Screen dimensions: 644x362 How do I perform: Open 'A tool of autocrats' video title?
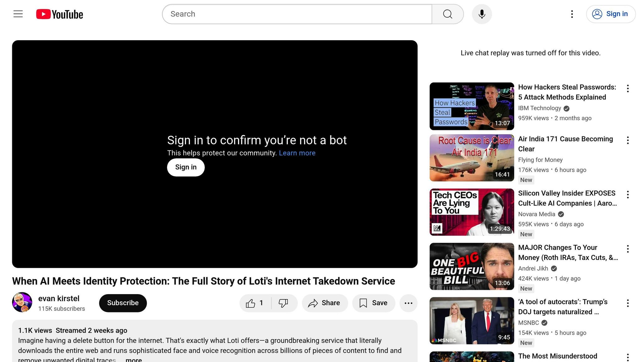(563, 307)
